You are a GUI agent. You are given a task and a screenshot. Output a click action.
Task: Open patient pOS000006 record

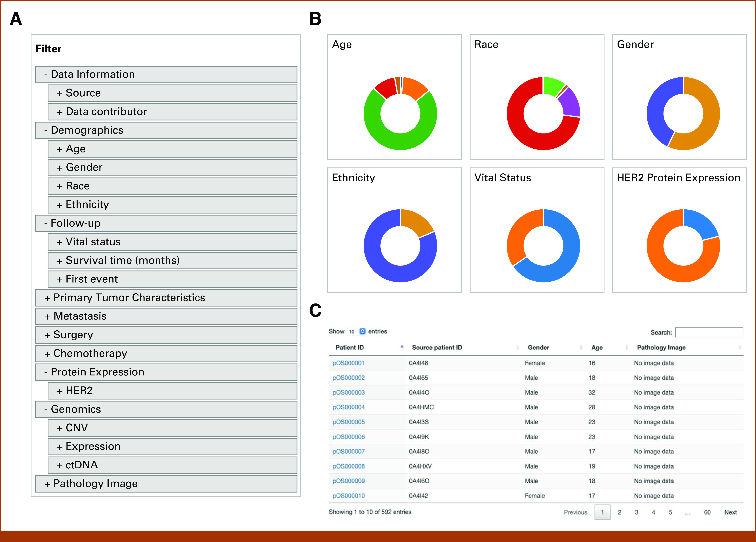(x=349, y=437)
